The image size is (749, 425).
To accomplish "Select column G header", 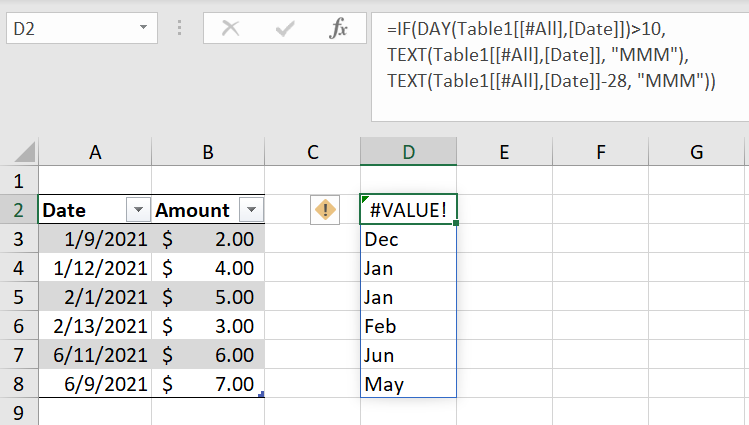I will coord(696,152).
